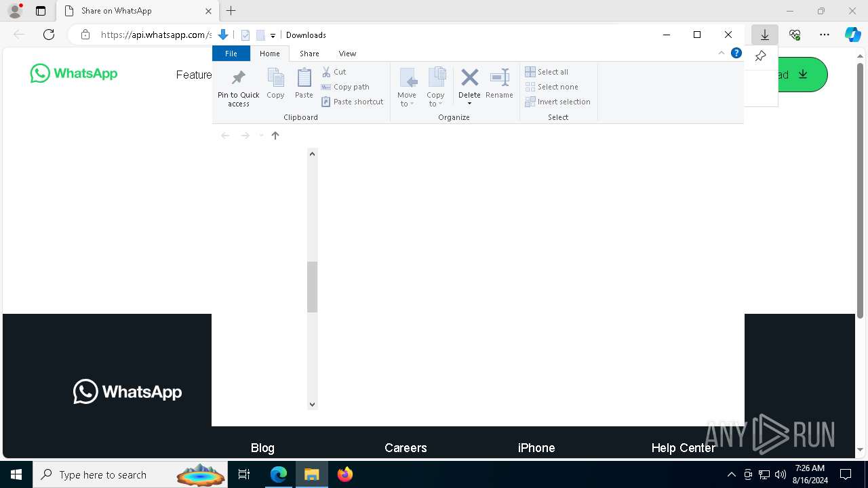Click Edge browser Refresh button

pyautogui.click(x=49, y=35)
